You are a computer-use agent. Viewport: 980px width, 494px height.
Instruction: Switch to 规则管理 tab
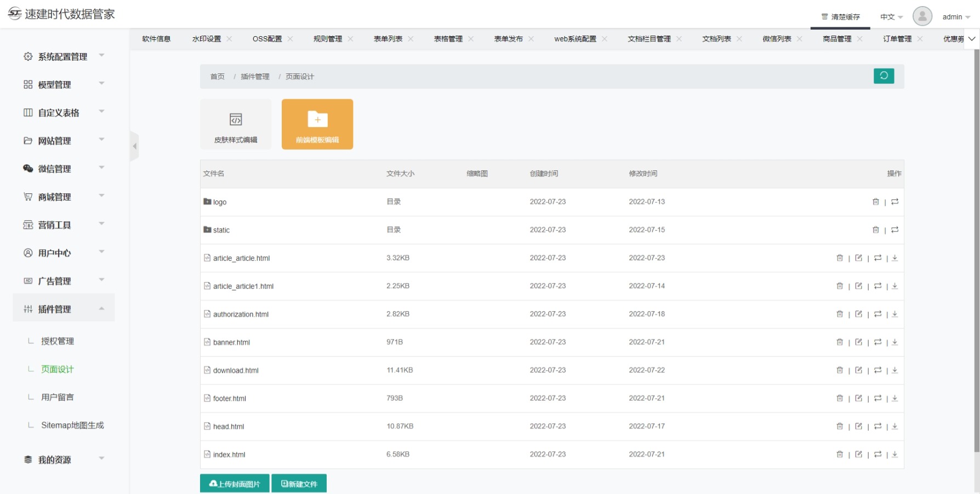coord(328,39)
